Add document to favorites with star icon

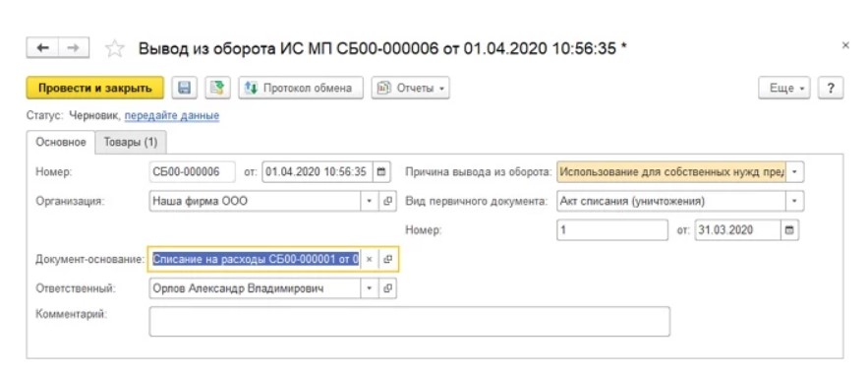(115, 49)
